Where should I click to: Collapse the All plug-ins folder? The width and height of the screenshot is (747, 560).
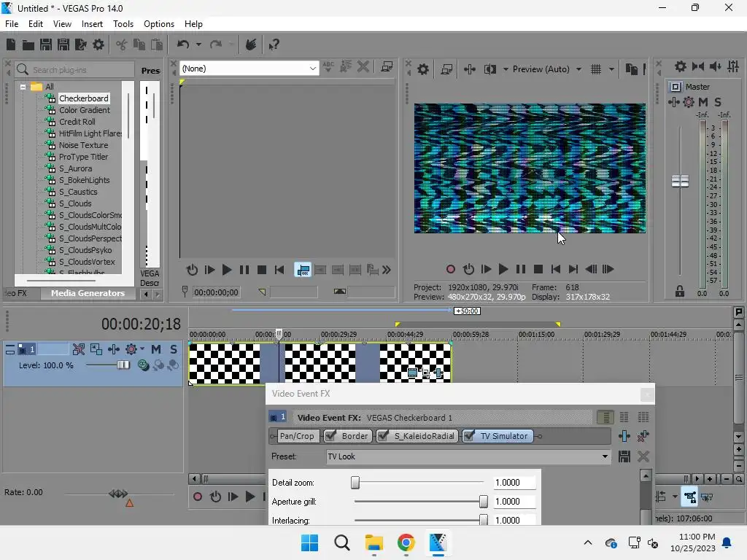pyautogui.click(x=23, y=87)
